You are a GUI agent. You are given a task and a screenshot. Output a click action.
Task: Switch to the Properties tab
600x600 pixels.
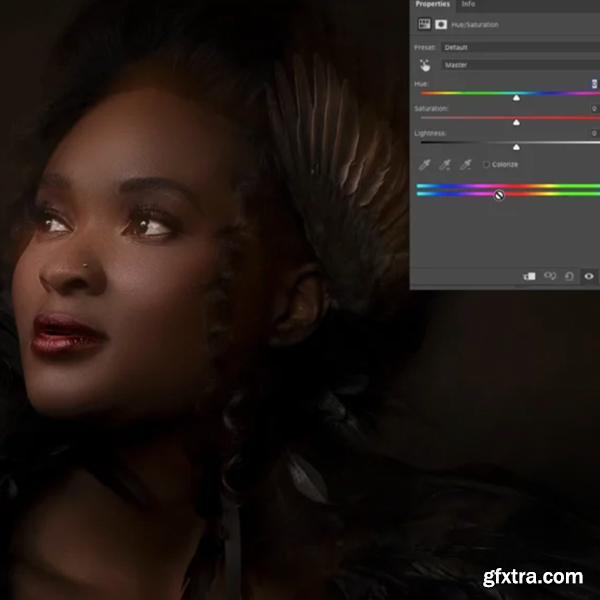pos(433,5)
